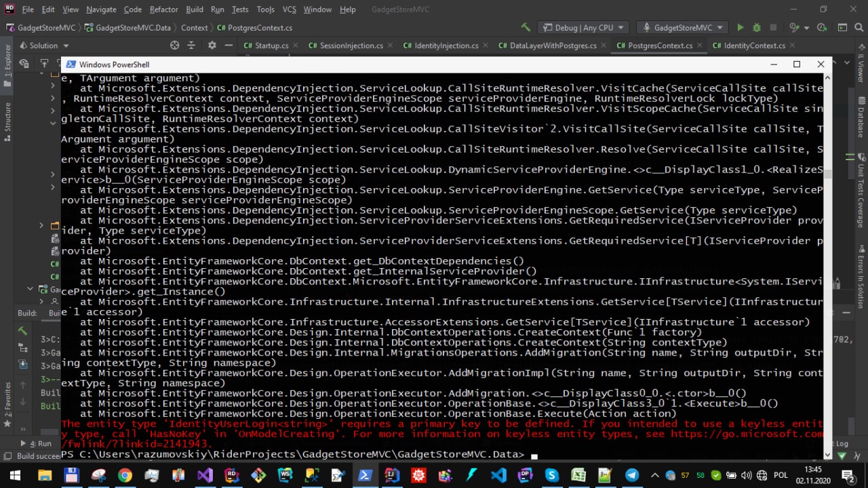Open the File menu
The width and height of the screenshot is (868, 488).
click(28, 10)
